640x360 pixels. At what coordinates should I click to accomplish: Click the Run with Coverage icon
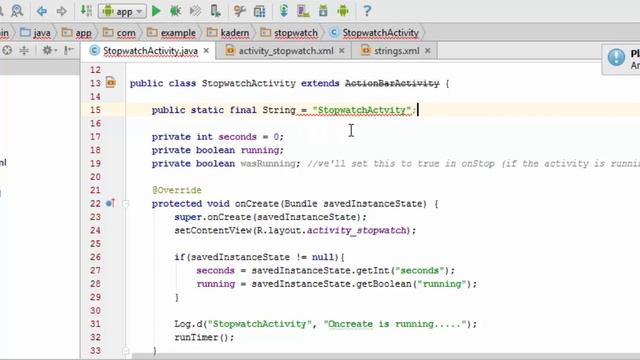coord(196,11)
